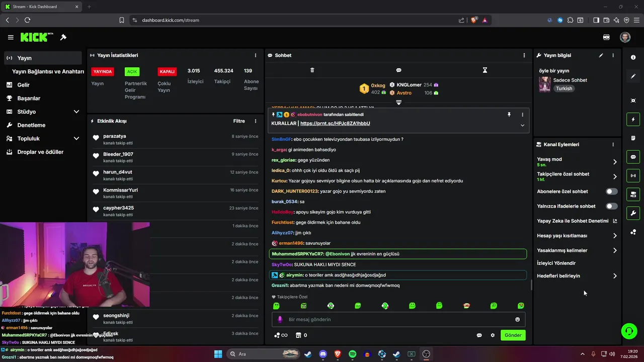This screenshot has width=644, height=362.
Task: Click İzleyici Yönlendir
Action: (x=556, y=263)
